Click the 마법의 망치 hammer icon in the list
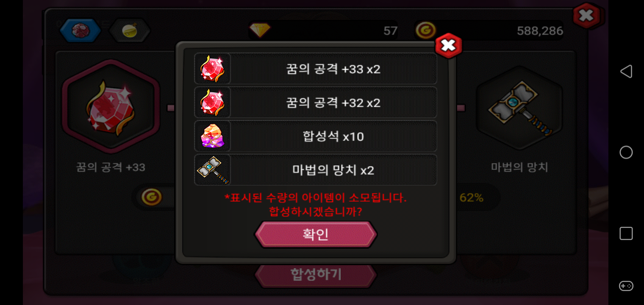 212,170
